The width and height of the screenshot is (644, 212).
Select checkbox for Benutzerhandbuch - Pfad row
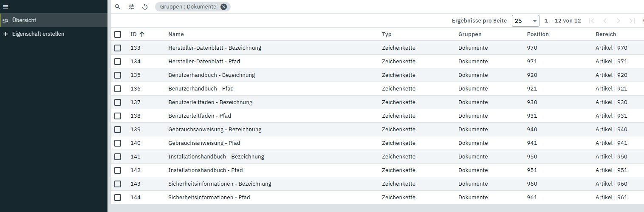pyautogui.click(x=118, y=89)
